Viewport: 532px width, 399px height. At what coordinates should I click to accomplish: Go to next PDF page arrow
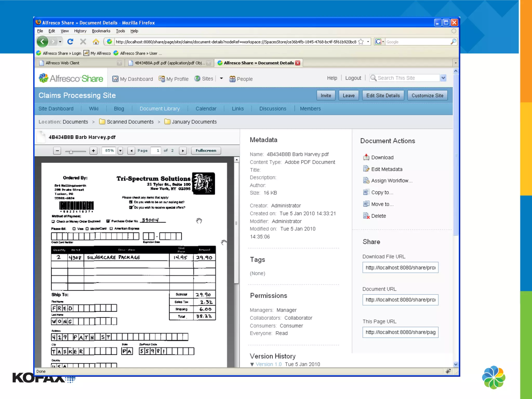pyautogui.click(x=183, y=150)
